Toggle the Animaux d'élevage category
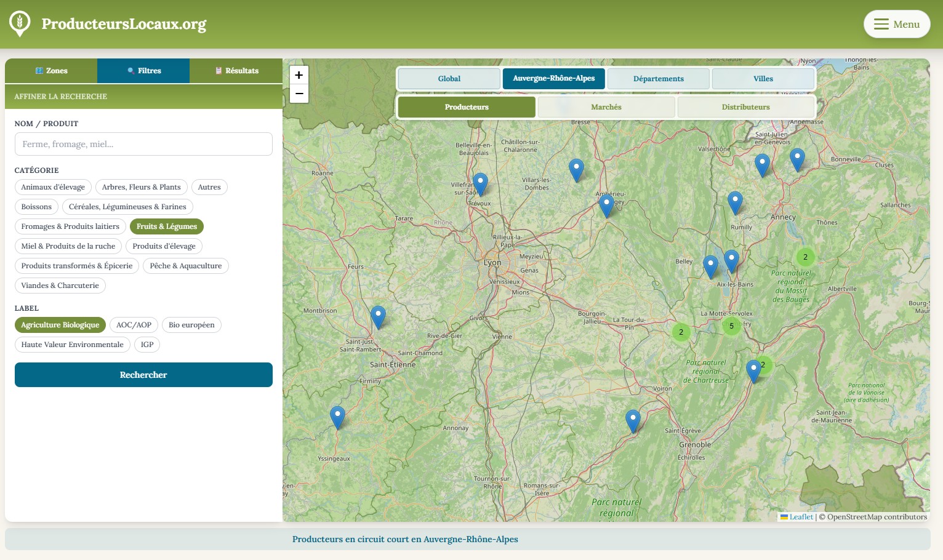Image resolution: width=943 pixels, height=560 pixels. point(53,187)
